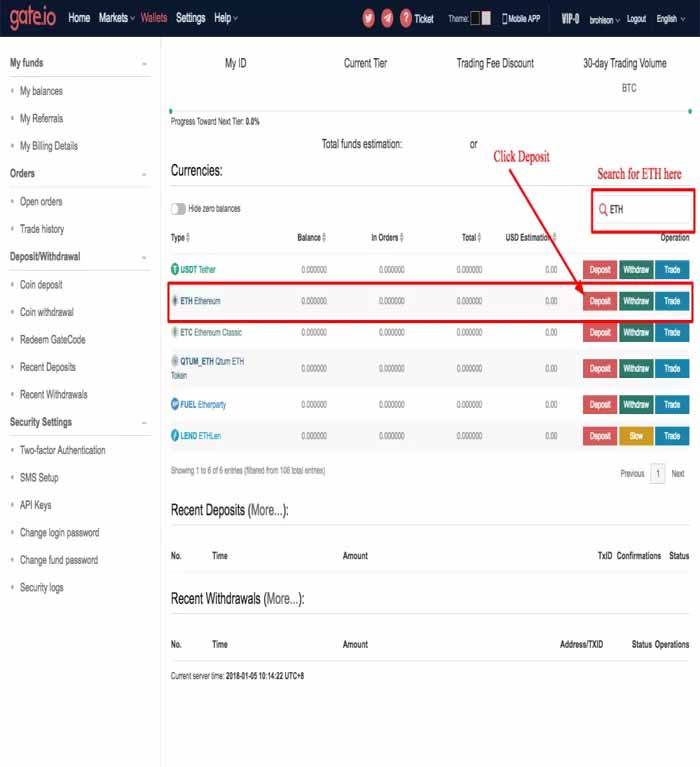Open the brohison account dropdown
This screenshot has height=767, width=700.
click(x=605, y=20)
